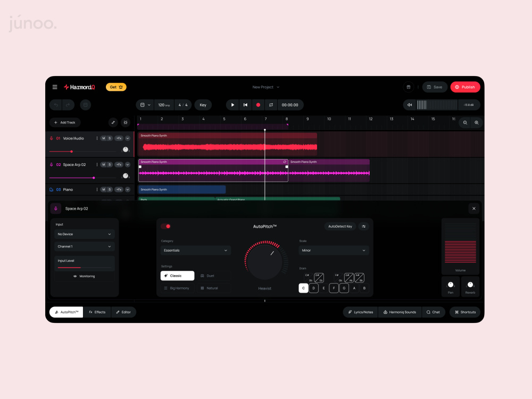Click the Voice/Audio pan knob
The image size is (532, 399).
pyautogui.click(x=126, y=149)
